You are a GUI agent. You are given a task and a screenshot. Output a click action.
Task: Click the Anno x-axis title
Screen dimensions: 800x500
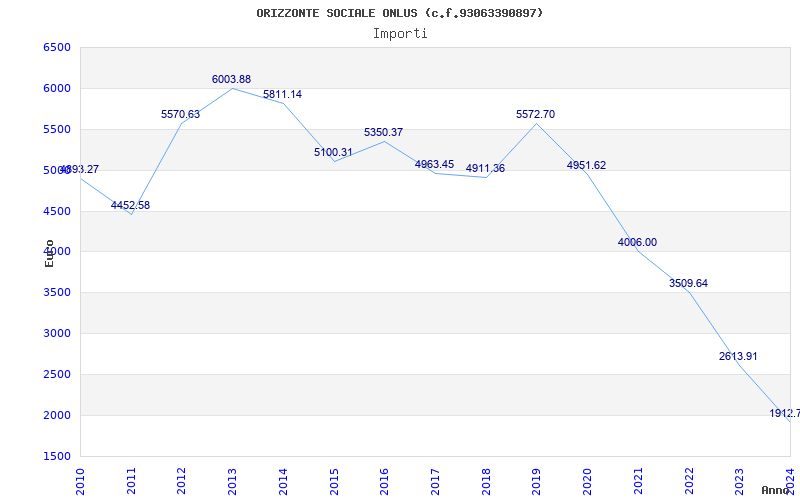pos(776,490)
